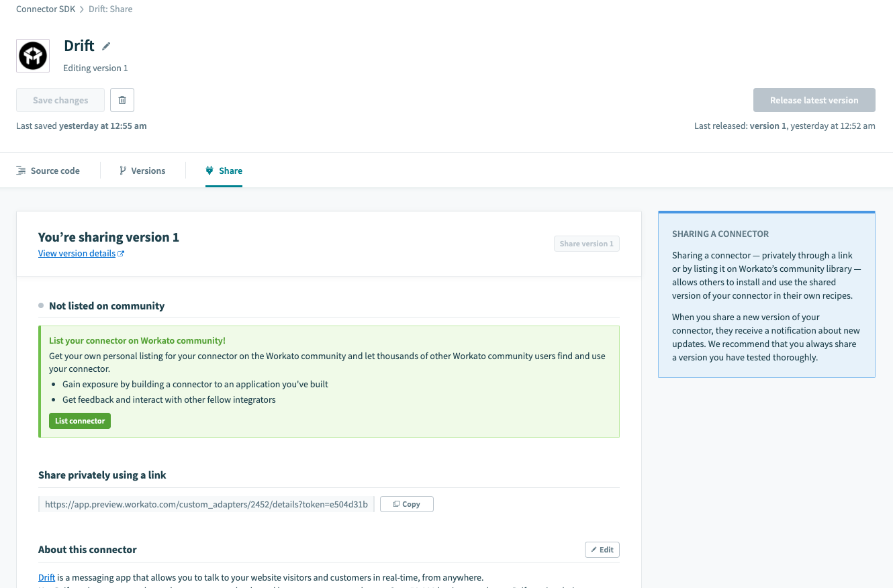This screenshot has height=588, width=893.
Task: Open the Source code tab
Action: (x=48, y=170)
